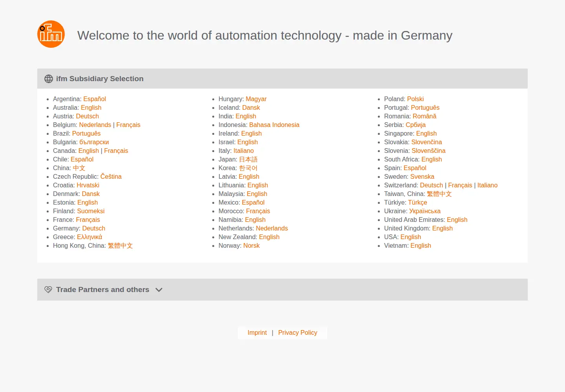Choose English for USA
This screenshot has height=392, width=565.
[411, 237]
